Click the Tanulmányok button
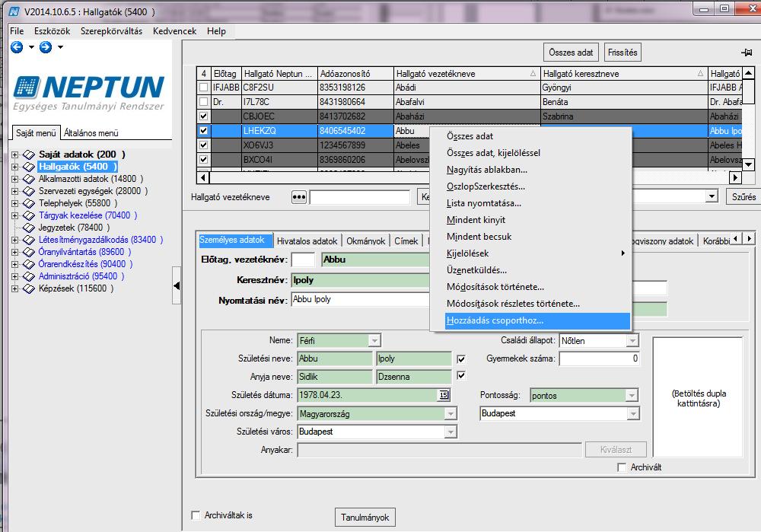Viewport: 761px width, 532px height. pyautogui.click(x=365, y=518)
